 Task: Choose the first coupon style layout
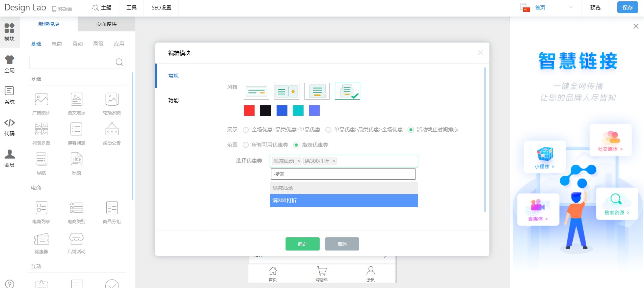click(x=256, y=91)
